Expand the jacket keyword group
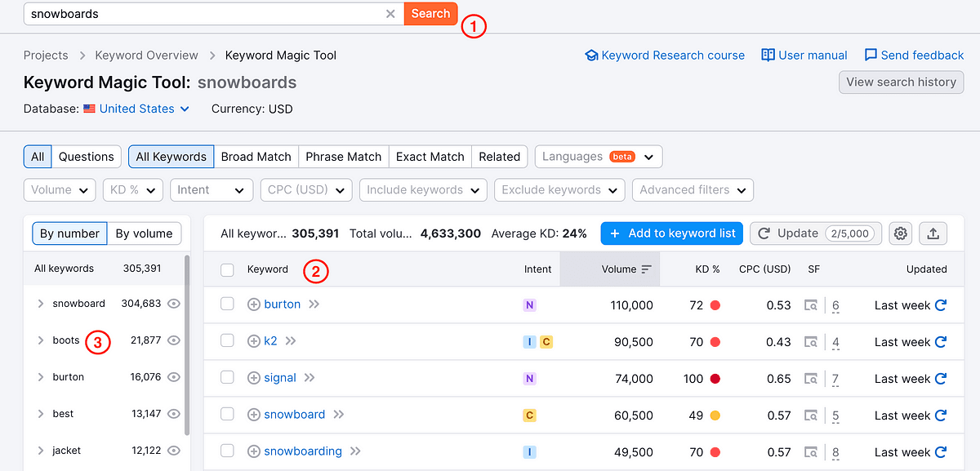This screenshot has width=980, height=471. click(x=41, y=451)
